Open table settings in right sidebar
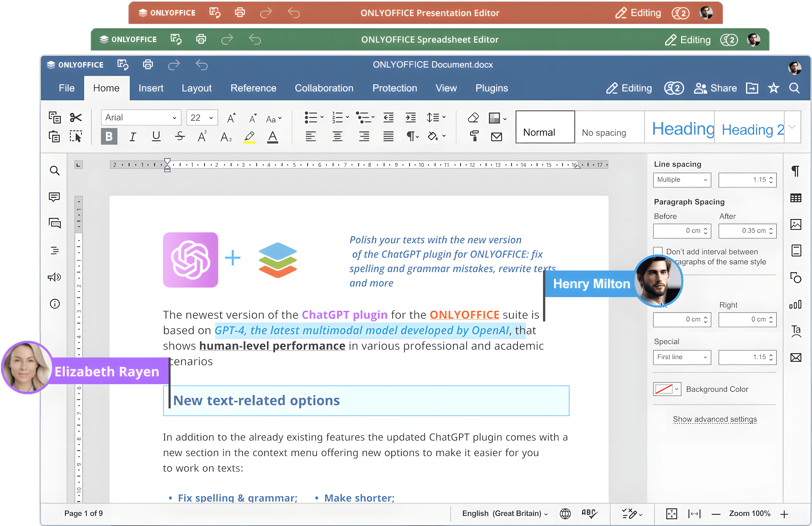This screenshot has height=526, width=812. pos(796,198)
